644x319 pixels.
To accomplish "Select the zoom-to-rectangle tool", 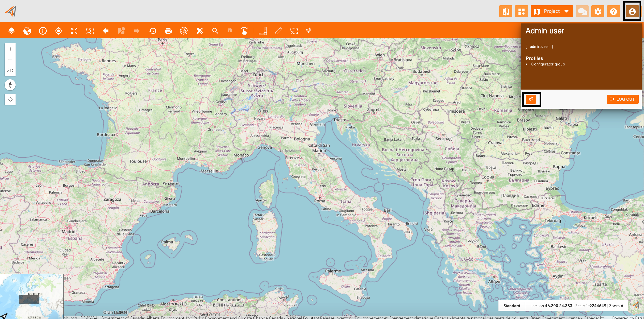I will (90, 31).
